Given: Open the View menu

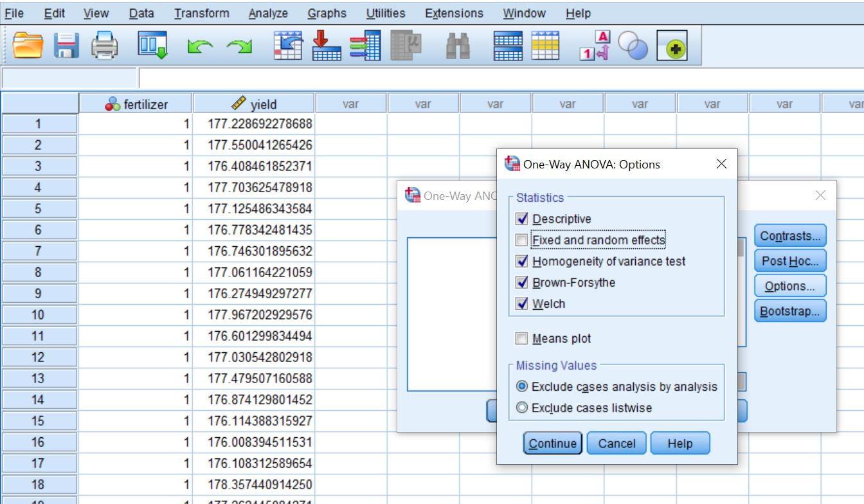Looking at the screenshot, I should [96, 13].
